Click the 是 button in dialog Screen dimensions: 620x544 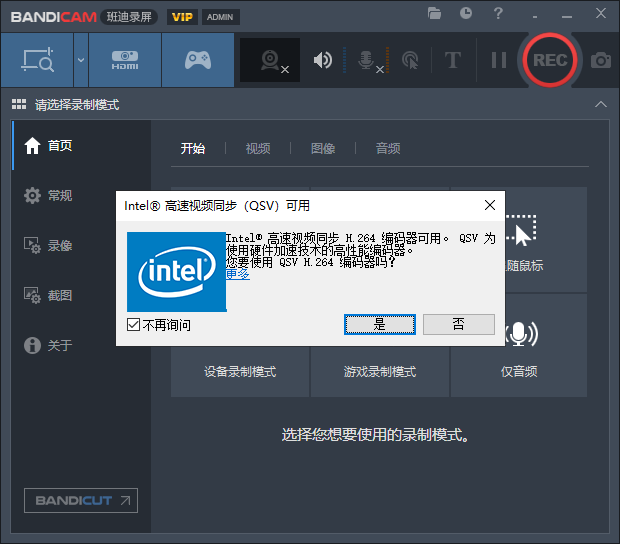379,324
